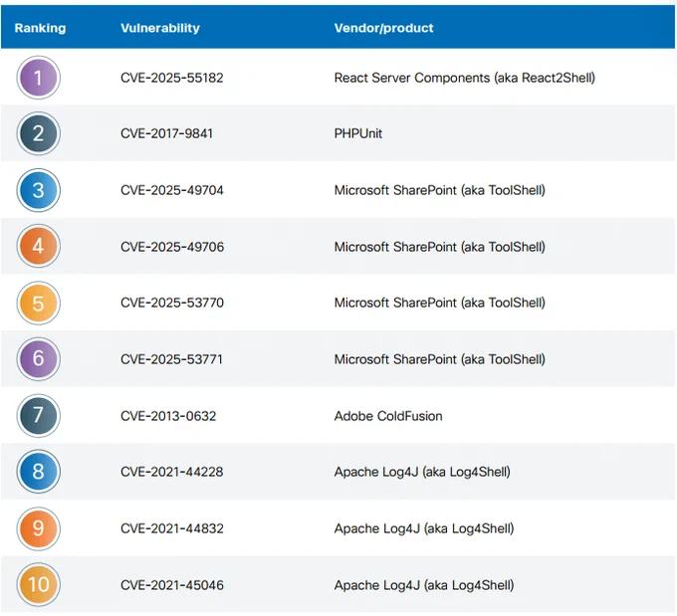This screenshot has height=616, width=677.
Task: Select CVE-2021-45046 cell
Action: [172, 585]
